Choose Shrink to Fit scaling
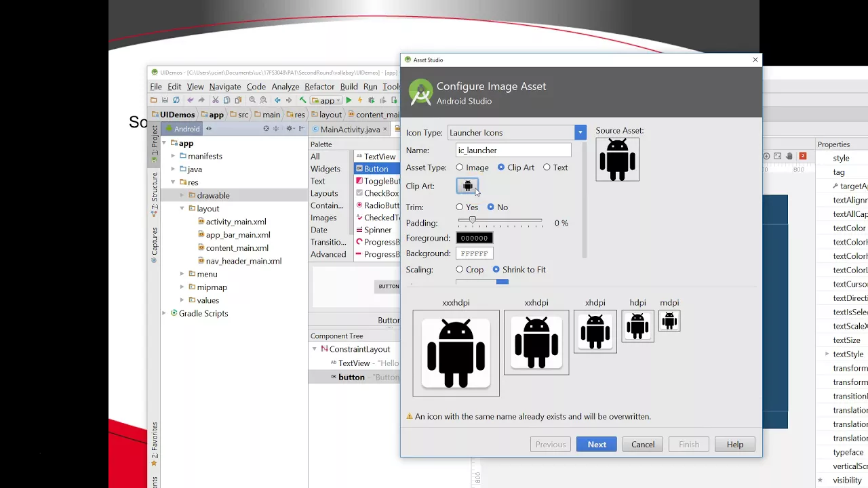Image resolution: width=868 pixels, height=488 pixels. coord(519,270)
